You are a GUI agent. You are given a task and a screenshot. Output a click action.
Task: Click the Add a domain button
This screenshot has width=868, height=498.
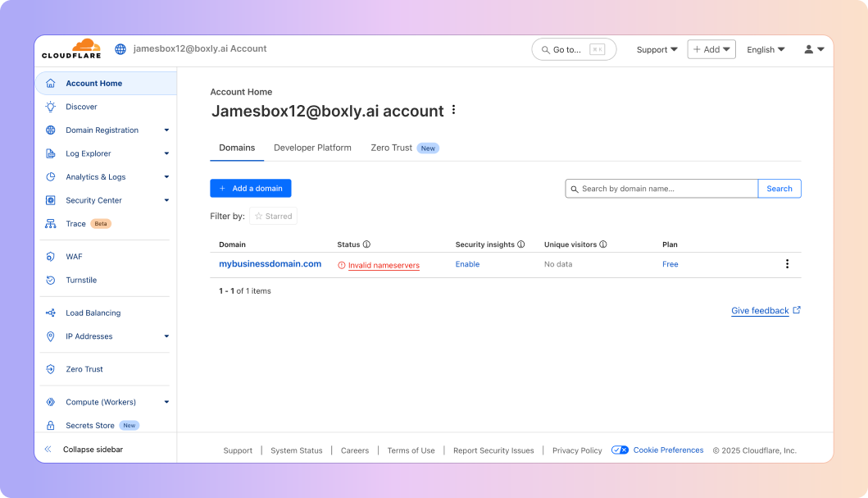[x=251, y=189]
